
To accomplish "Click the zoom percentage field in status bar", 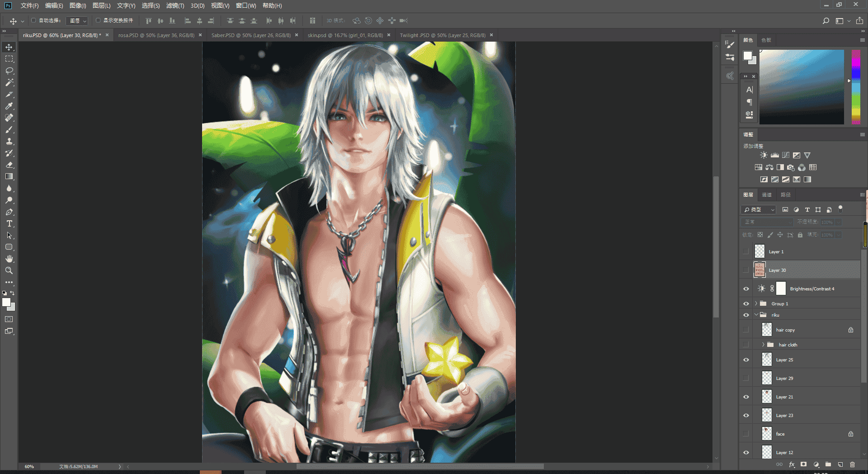I will click(x=29, y=466).
